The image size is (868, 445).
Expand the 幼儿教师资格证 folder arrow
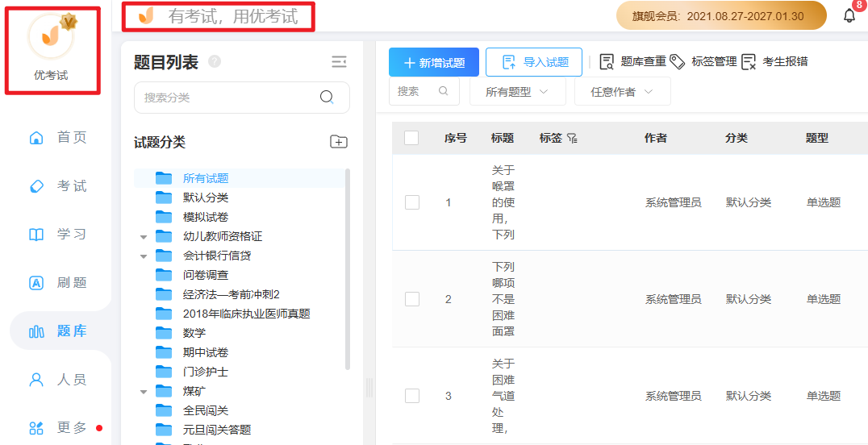click(x=144, y=237)
